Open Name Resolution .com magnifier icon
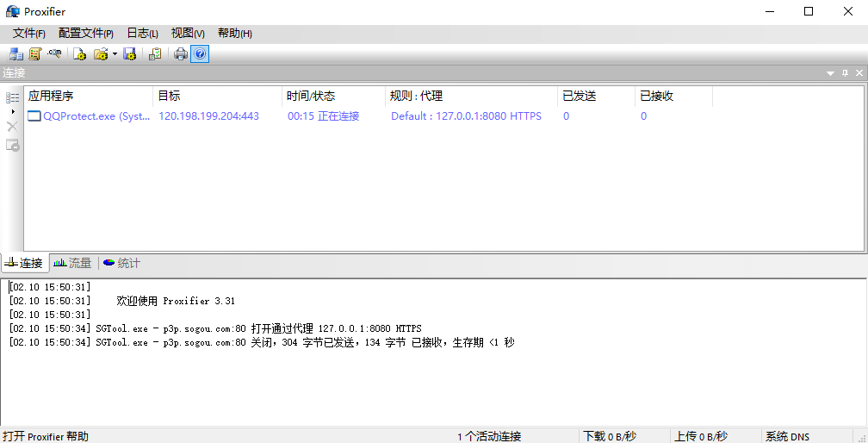The height and width of the screenshot is (443, 868). point(54,53)
